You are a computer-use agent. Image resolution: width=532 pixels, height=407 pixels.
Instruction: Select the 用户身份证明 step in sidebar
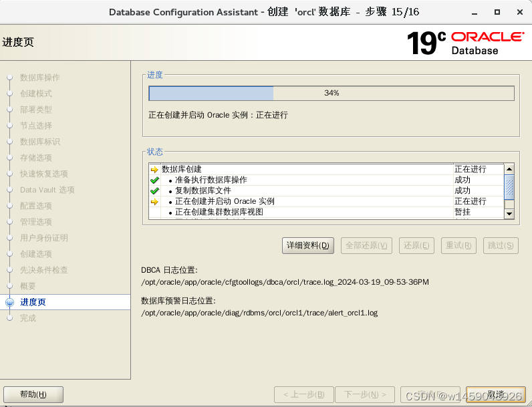pos(43,238)
